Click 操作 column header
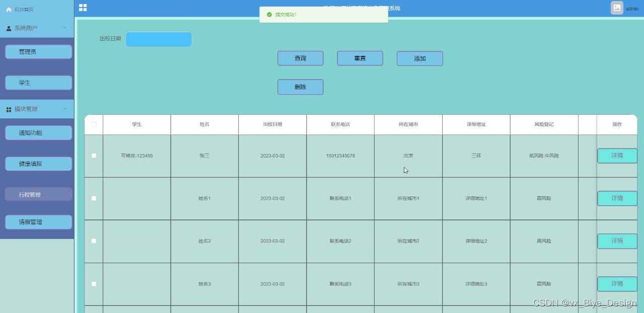Screen dimensions: 644x313 click(x=617, y=124)
